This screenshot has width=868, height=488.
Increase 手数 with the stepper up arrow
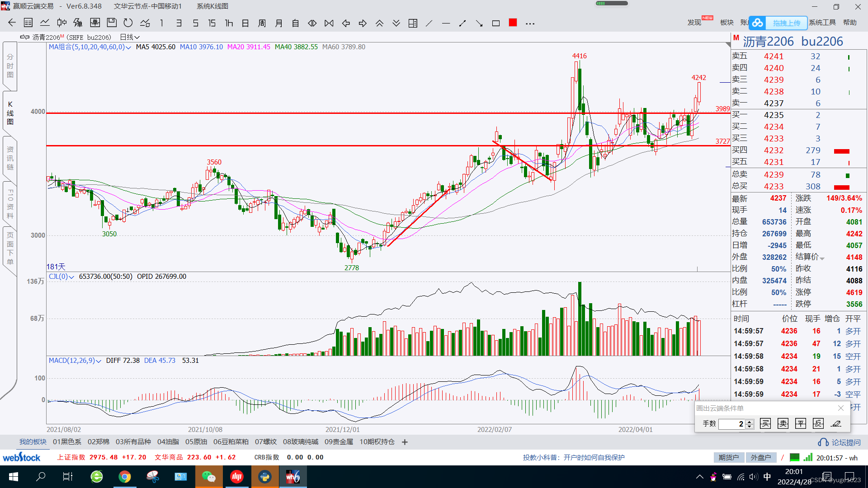(750, 422)
